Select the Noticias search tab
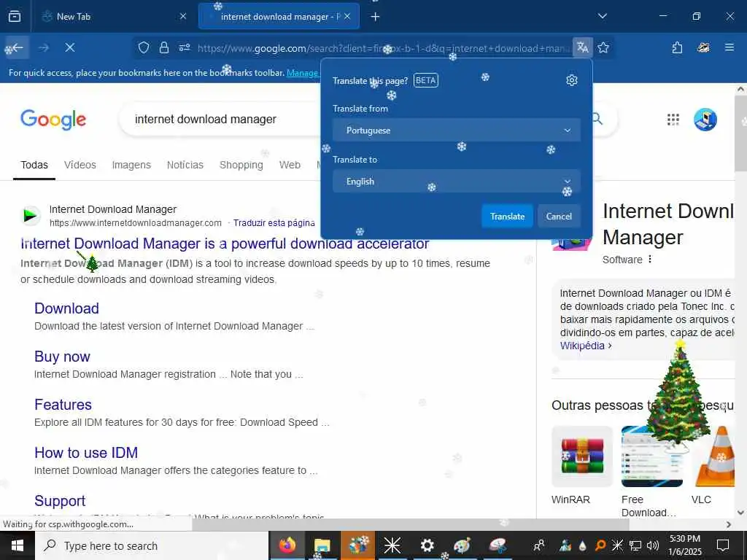This screenshot has height=560, width=747. coord(185,166)
